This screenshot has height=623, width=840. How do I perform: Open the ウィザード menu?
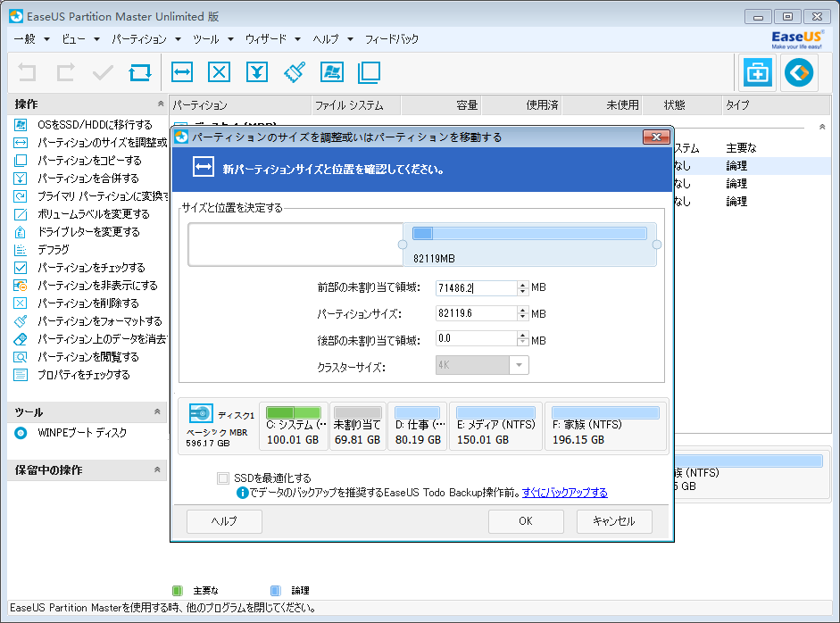click(272, 39)
